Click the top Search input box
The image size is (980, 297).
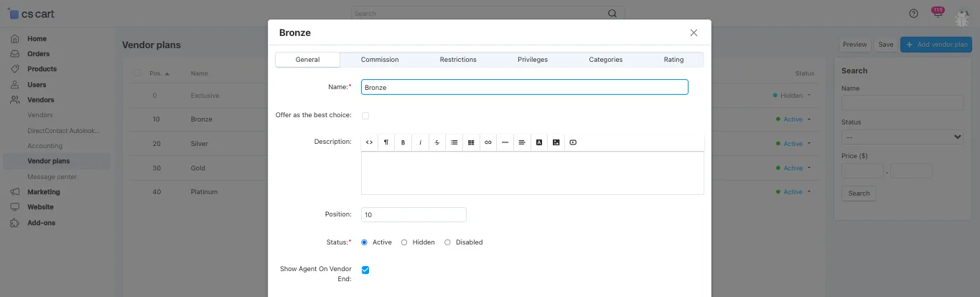(x=488, y=13)
